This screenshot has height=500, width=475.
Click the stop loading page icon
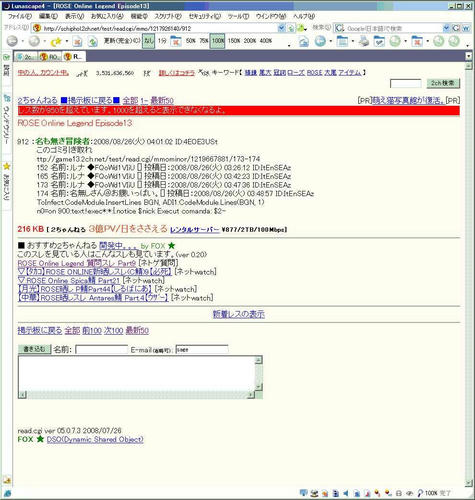pyautogui.click(x=77, y=41)
